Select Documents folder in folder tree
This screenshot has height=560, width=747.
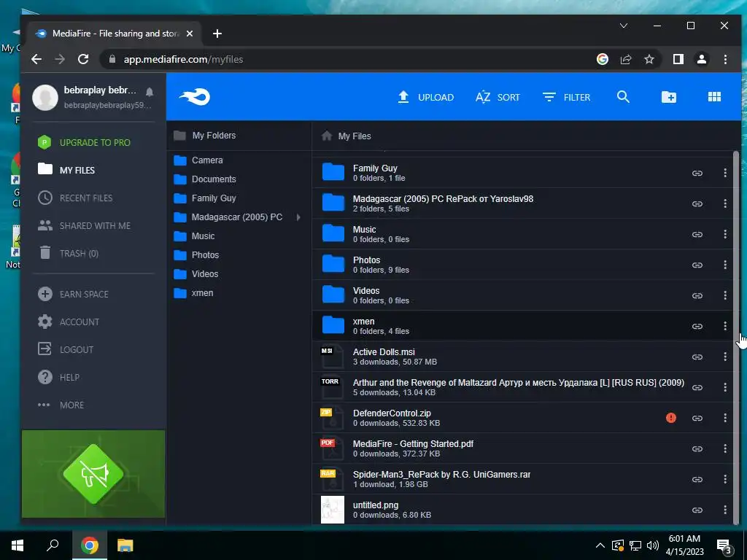tap(205, 179)
